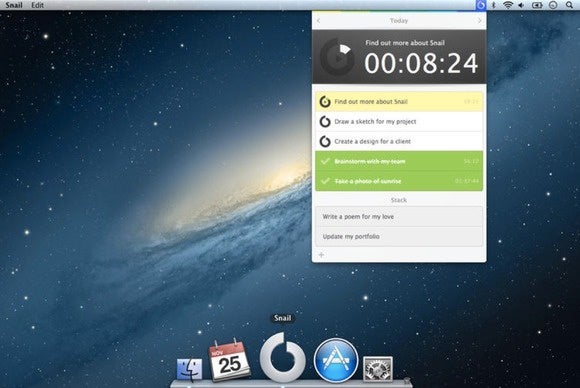This screenshot has height=388, width=580.
Task: Start the timer for 'Create a design for a client'
Action: pos(325,141)
